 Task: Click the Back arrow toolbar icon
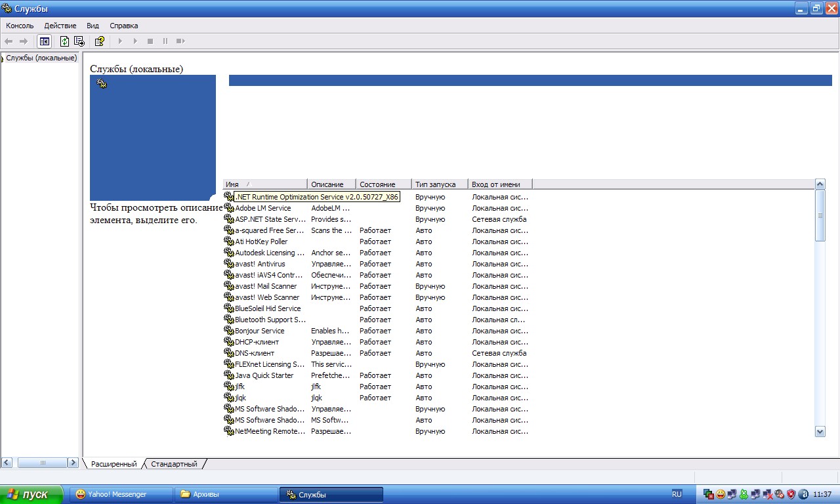[9, 41]
